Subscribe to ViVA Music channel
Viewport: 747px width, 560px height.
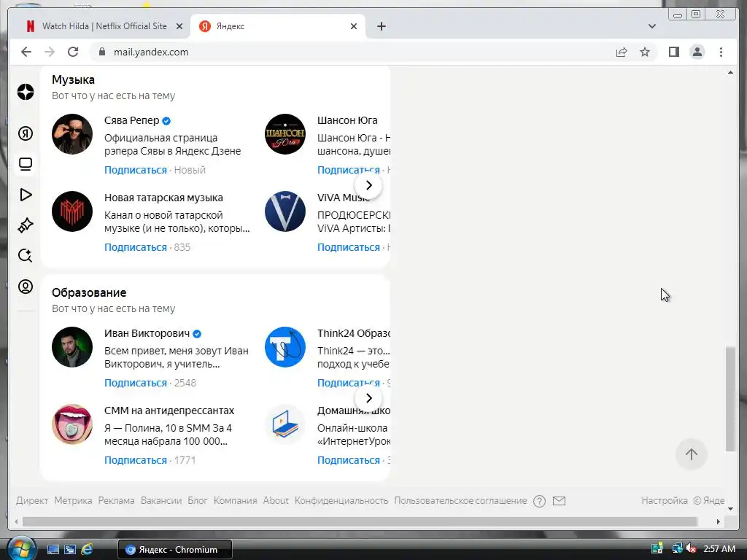[348, 247]
